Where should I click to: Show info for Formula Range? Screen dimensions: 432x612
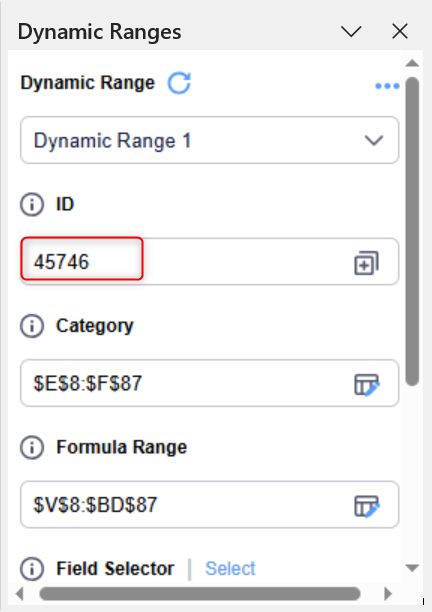pyautogui.click(x=32, y=447)
